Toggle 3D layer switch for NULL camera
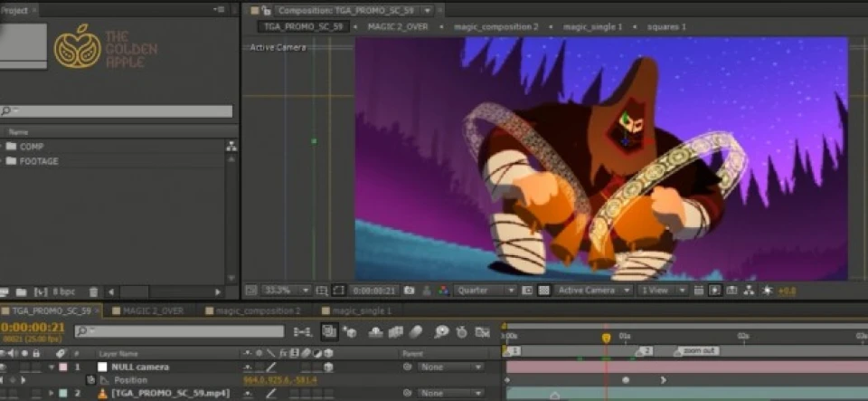Image resolution: width=868 pixels, height=401 pixels. [328, 367]
